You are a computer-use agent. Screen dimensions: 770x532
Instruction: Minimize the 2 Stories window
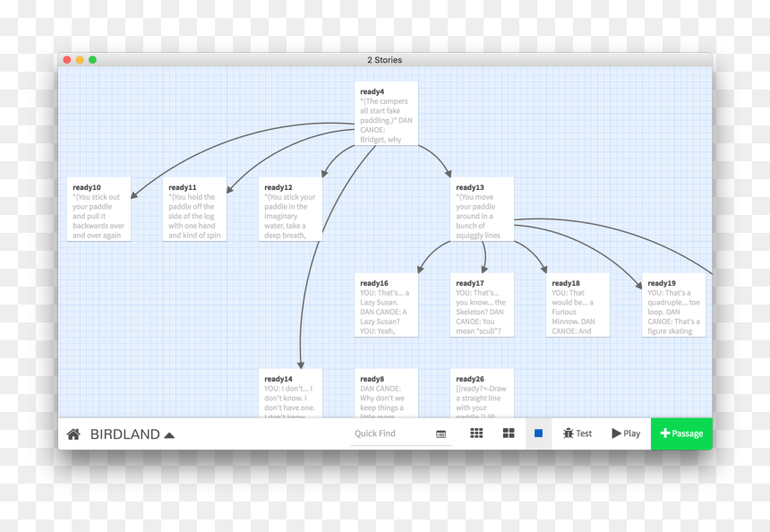(80, 60)
